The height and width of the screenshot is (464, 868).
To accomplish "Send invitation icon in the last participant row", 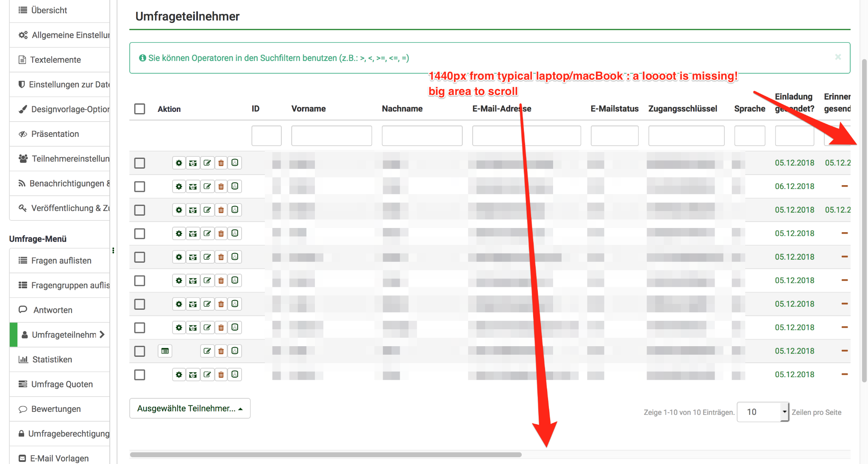I will (x=193, y=375).
